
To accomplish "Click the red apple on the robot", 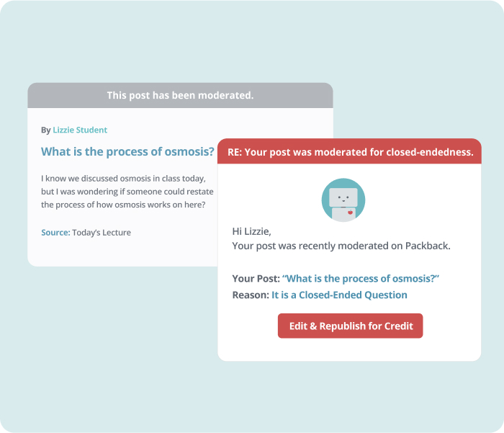I will click(x=351, y=213).
